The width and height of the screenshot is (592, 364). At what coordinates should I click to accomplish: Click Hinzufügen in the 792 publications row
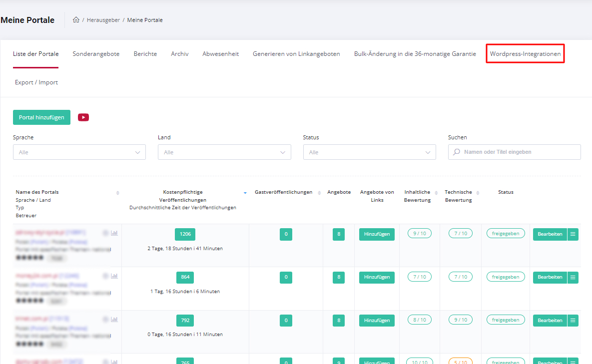(x=377, y=320)
